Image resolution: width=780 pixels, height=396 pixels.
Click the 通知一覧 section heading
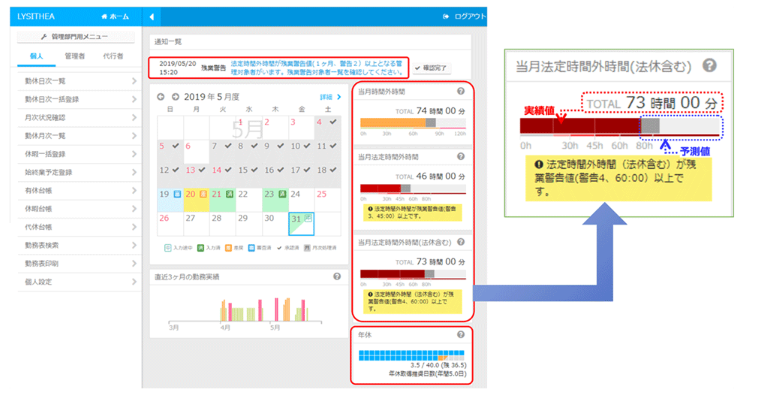coord(168,42)
